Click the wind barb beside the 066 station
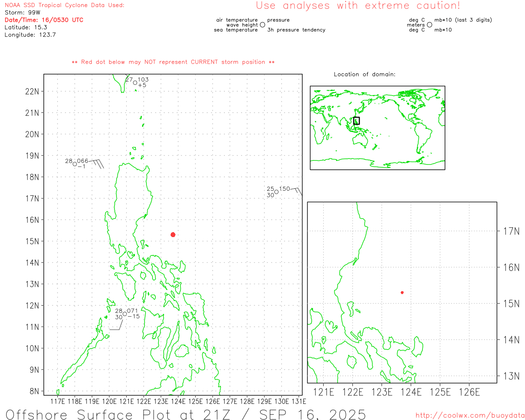The image size is (525, 420). pos(96,164)
